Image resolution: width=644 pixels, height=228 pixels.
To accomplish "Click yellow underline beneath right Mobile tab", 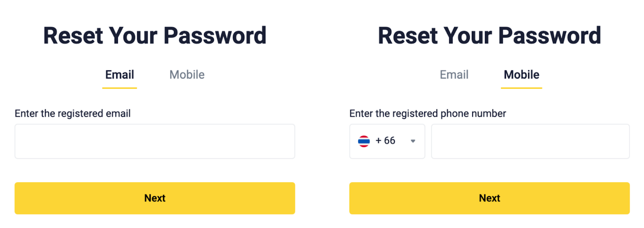I will point(521,88).
